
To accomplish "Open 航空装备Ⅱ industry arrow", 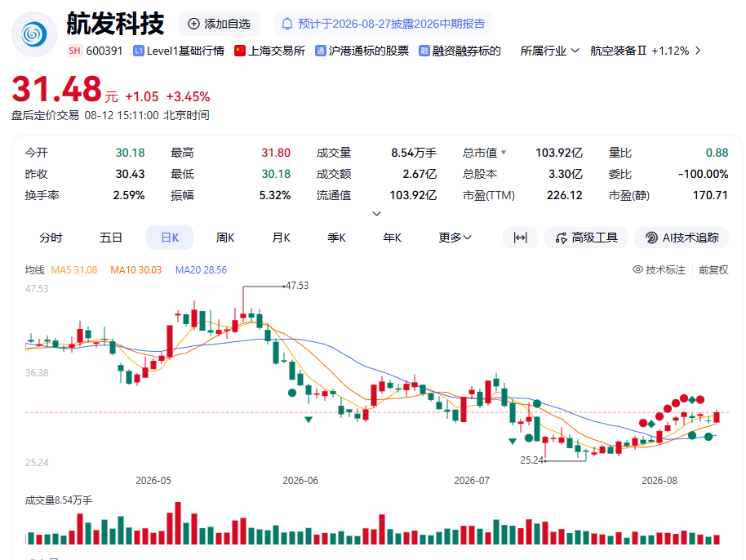I will pos(698,51).
